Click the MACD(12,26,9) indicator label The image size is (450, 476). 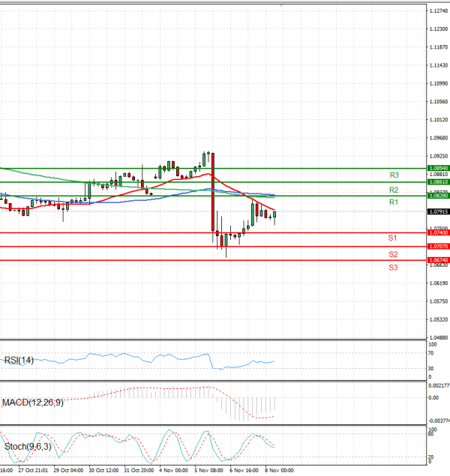pyautogui.click(x=33, y=403)
